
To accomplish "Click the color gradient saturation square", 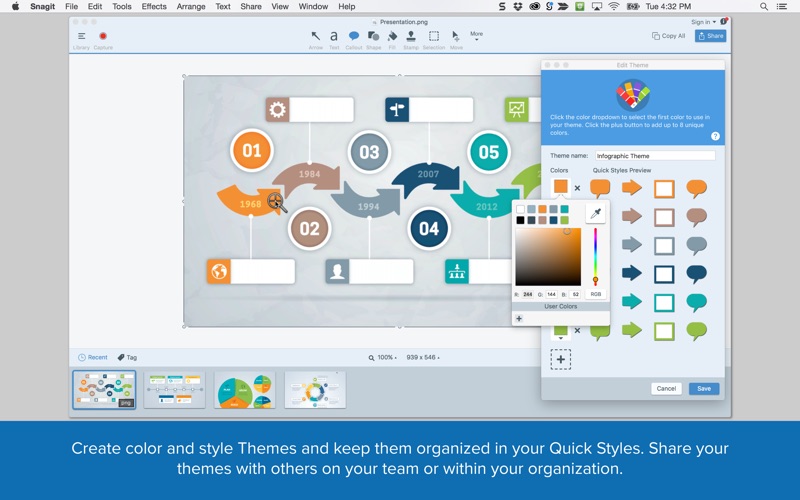I will [x=548, y=257].
